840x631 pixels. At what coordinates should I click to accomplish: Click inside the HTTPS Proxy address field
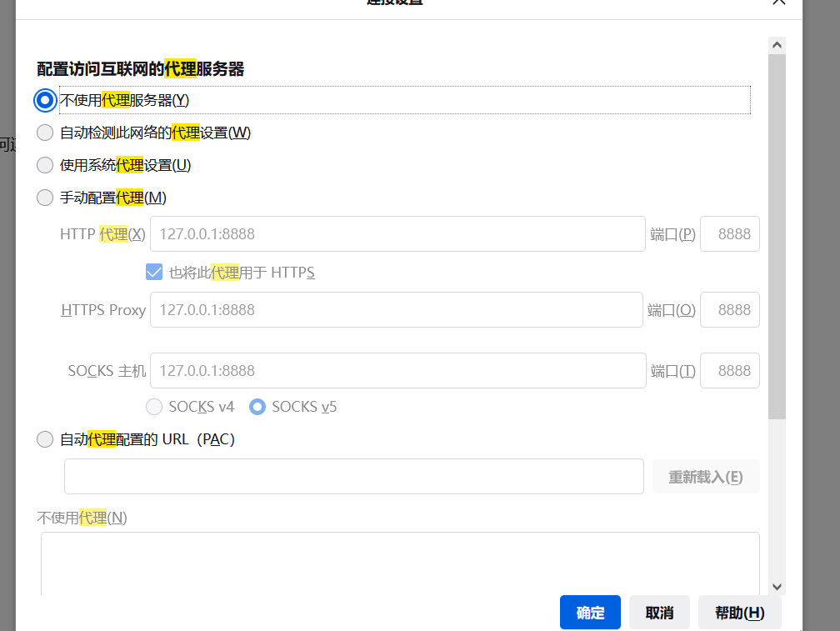[396, 309]
